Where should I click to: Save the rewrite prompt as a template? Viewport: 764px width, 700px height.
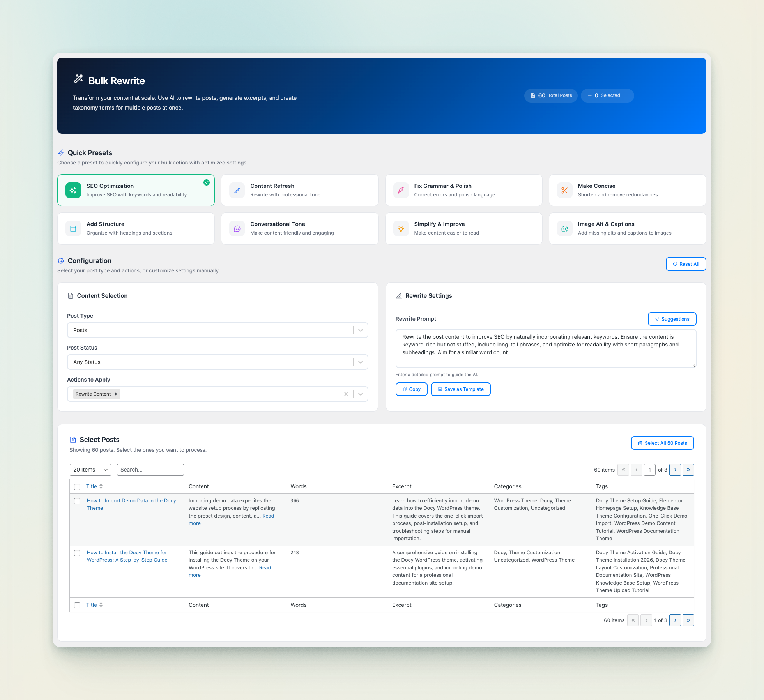pos(460,389)
